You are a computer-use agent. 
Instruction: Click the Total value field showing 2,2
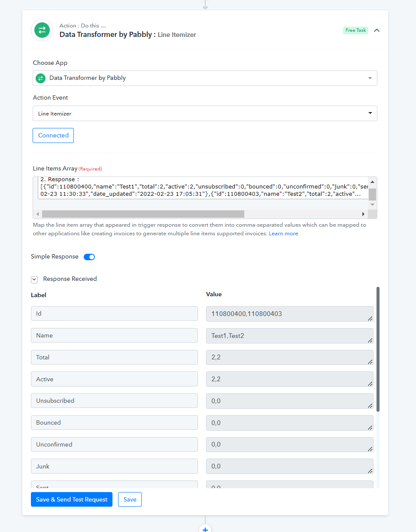289,357
